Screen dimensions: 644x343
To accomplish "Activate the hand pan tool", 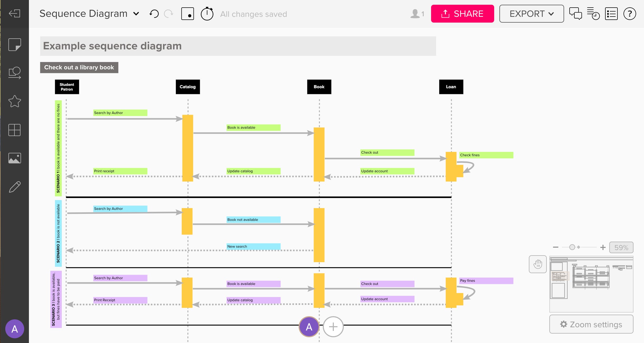I will click(x=538, y=264).
